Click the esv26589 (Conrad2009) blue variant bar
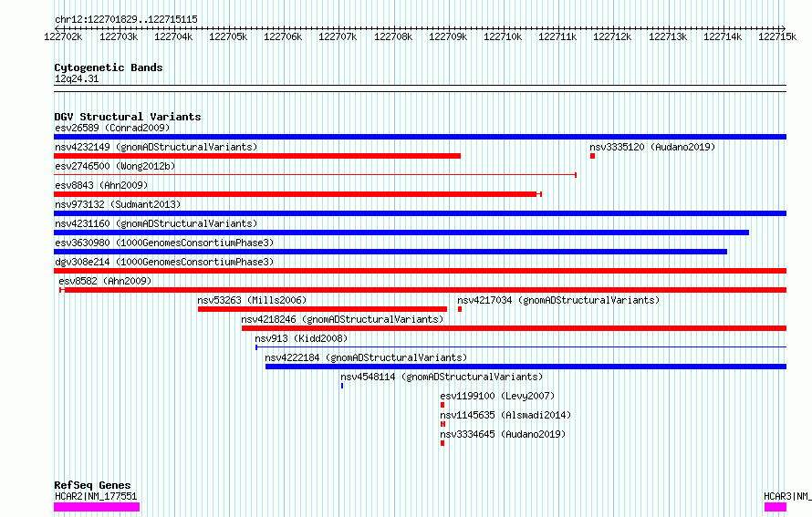This screenshot has width=812, height=517. [420, 137]
